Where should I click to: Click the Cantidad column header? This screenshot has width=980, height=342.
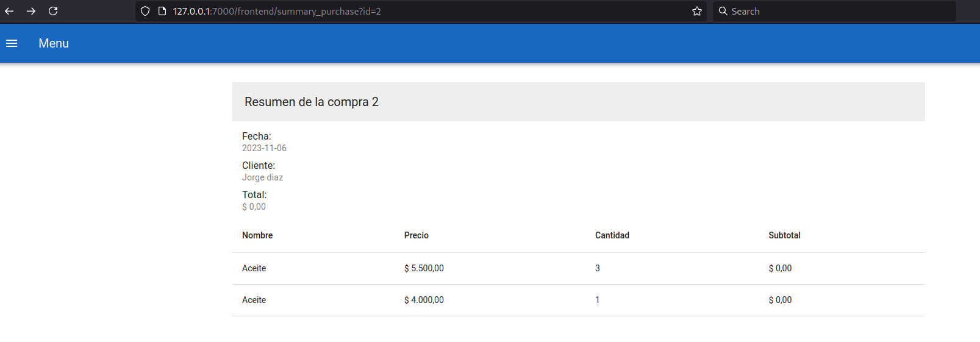pyautogui.click(x=612, y=235)
